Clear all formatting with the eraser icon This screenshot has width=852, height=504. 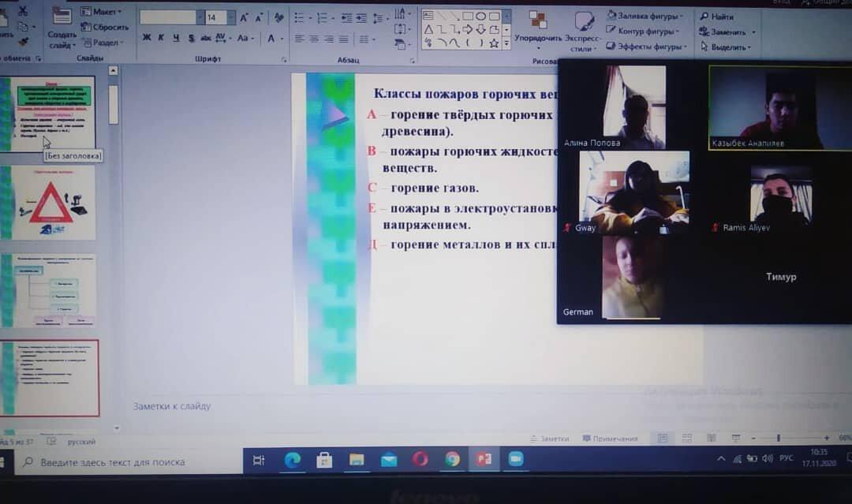pyautogui.click(x=278, y=17)
